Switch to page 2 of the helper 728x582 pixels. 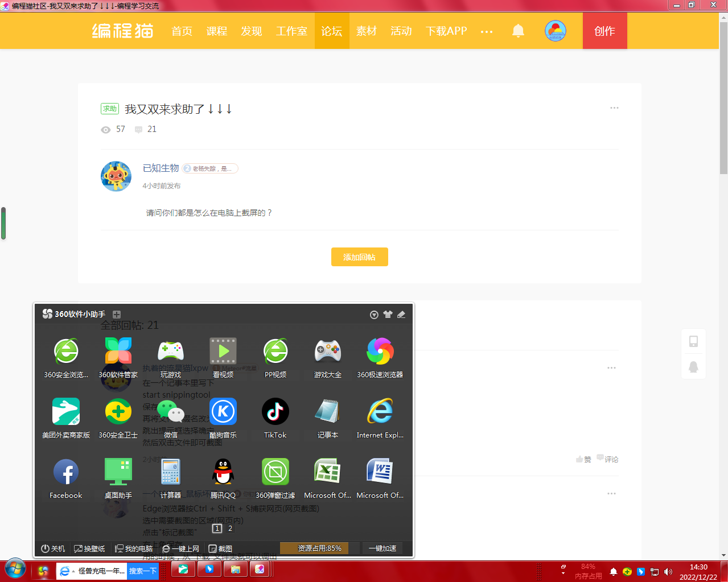tap(230, 529)
